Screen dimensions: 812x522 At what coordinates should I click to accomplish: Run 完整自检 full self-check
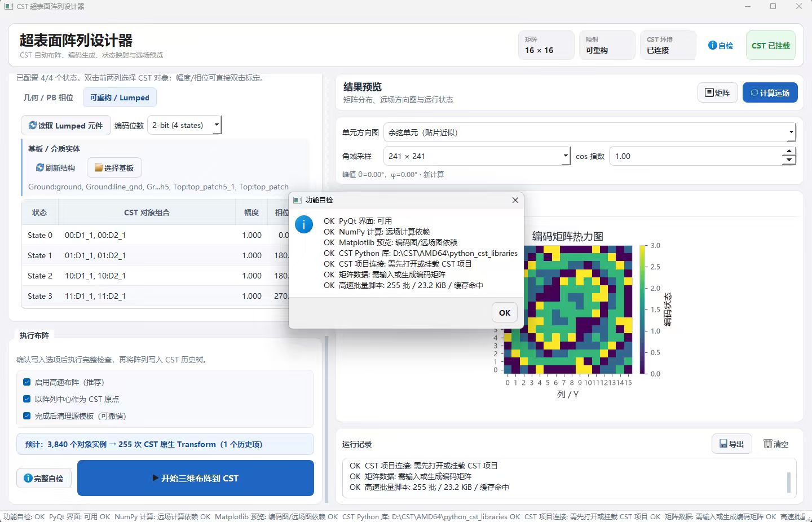point(43,479)
